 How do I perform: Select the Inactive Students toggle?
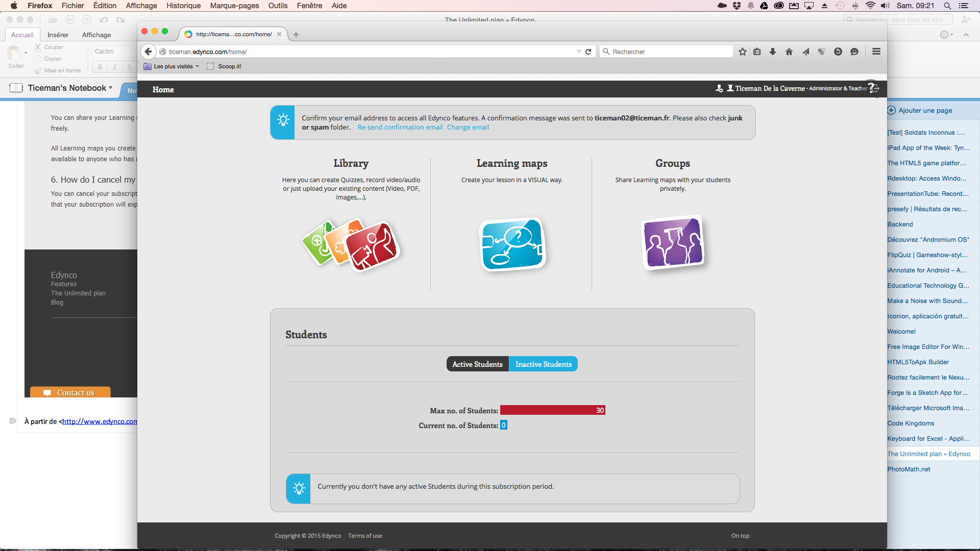[544, 364]
